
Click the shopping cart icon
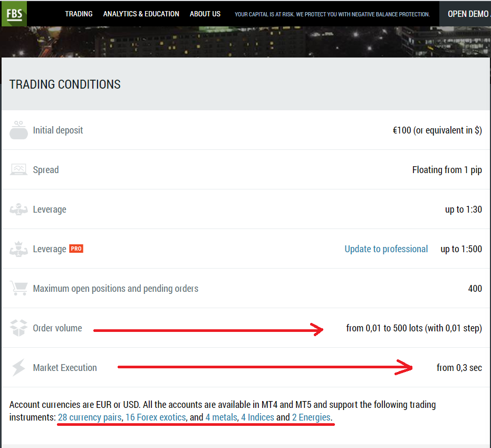(x=18, y=289)
